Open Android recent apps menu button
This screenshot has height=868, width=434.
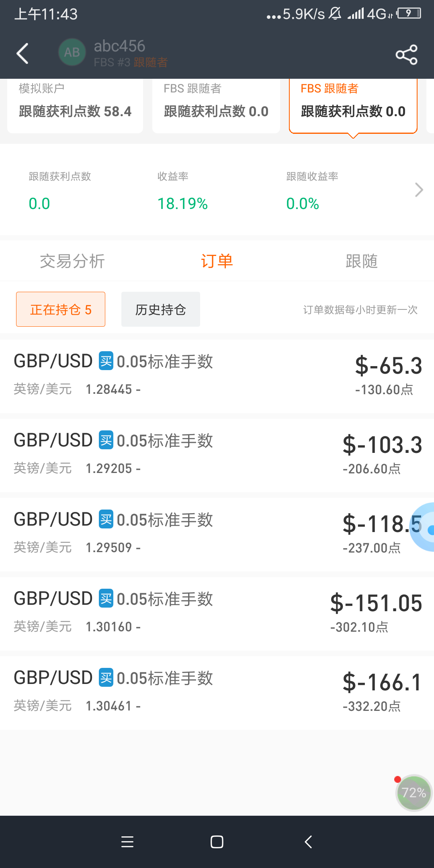coord(127,841)
